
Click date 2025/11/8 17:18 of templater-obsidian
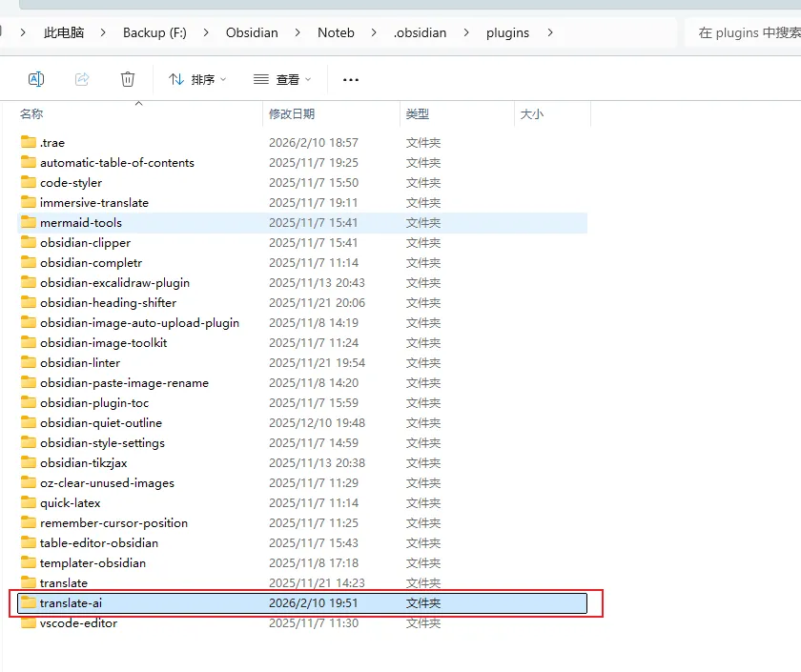313,562
